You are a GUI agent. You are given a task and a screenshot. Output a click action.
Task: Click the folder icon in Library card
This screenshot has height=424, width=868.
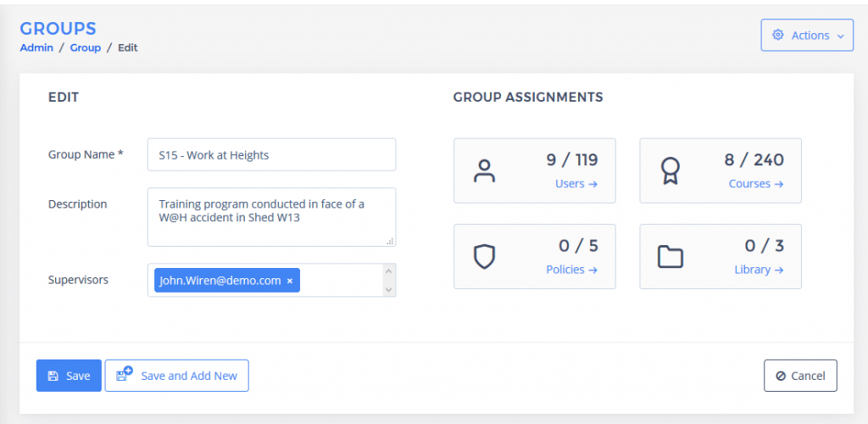(x=670, y=257)
